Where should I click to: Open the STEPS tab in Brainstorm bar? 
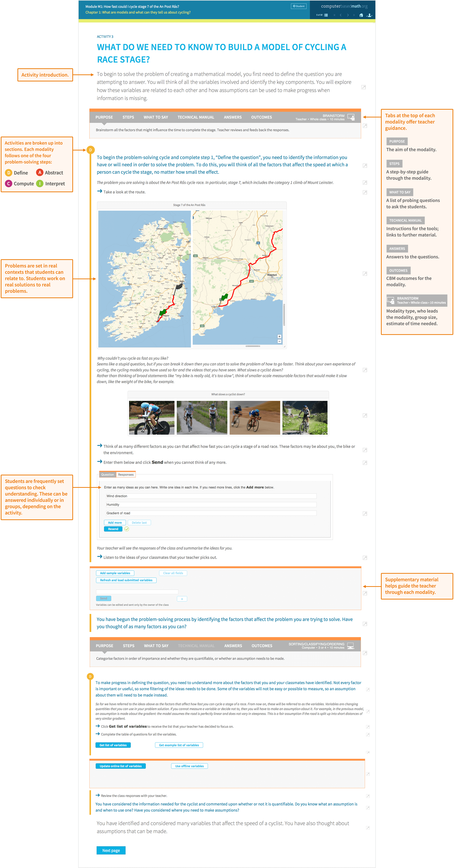click(128, 117)
